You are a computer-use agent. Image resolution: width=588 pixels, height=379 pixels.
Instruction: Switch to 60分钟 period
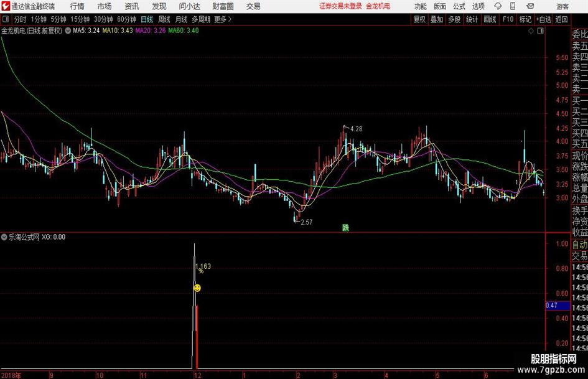click(x=127, y=19)
